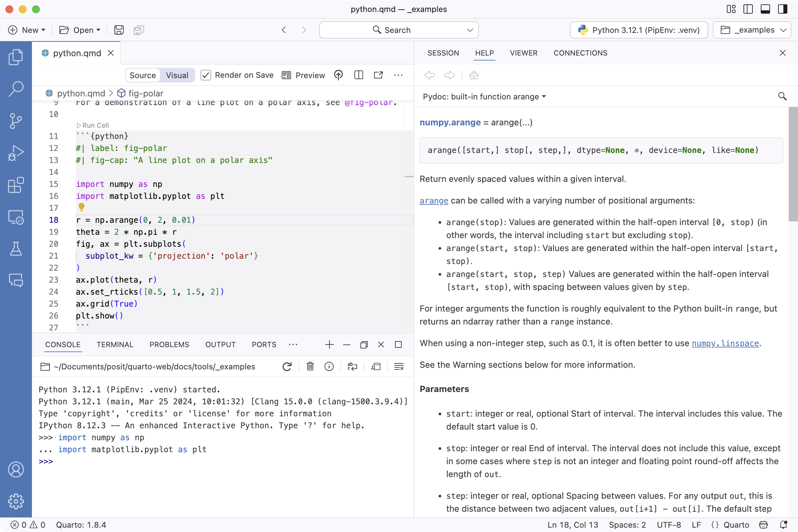Split the editor using the split icon
798x532 pixels.
click(x=358, y=75)
